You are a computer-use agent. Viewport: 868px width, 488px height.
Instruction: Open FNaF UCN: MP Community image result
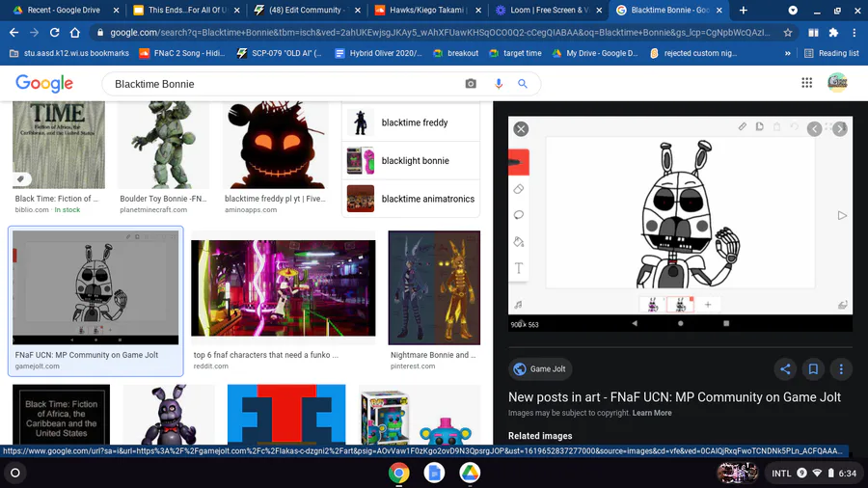(x=95, y=287)
